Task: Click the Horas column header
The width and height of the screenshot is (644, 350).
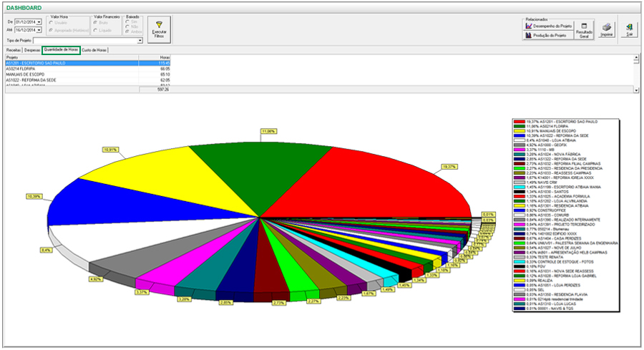Action: click(155, 57)
